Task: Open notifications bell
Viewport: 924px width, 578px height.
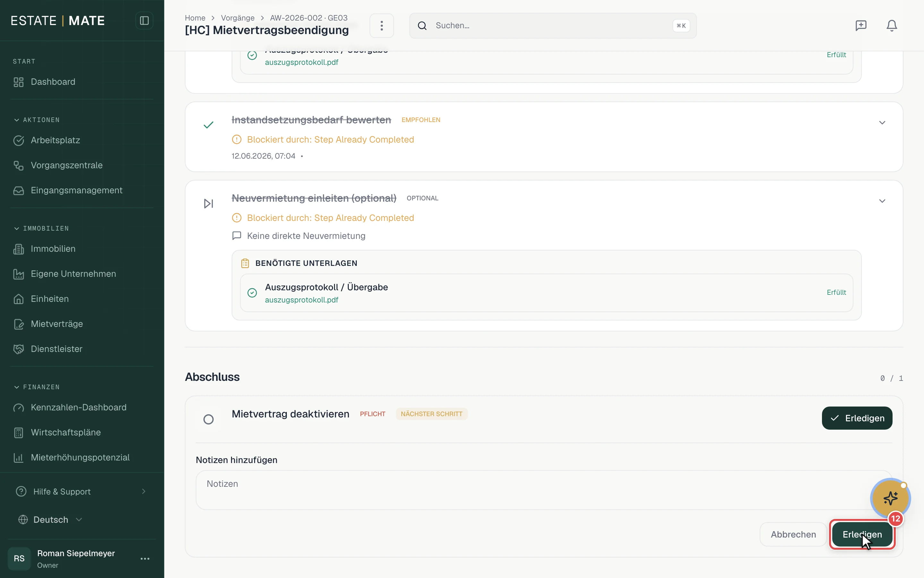Action: pos(892,26)
